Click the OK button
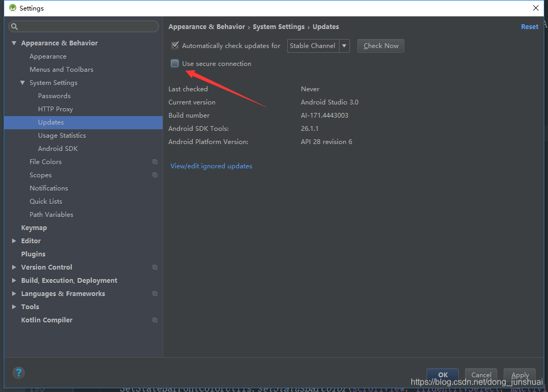This screenshot has height=392, width=548. click(443, 375)
